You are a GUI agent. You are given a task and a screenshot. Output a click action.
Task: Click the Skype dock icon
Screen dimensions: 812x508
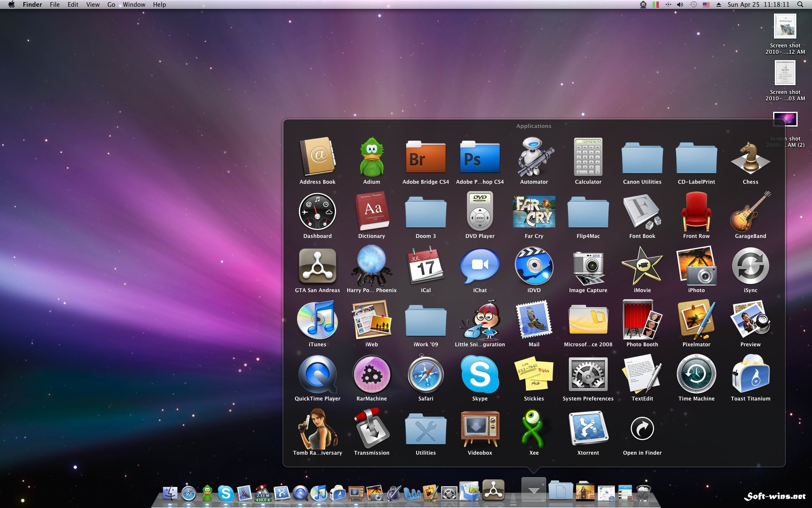click(x=225, y=494)
